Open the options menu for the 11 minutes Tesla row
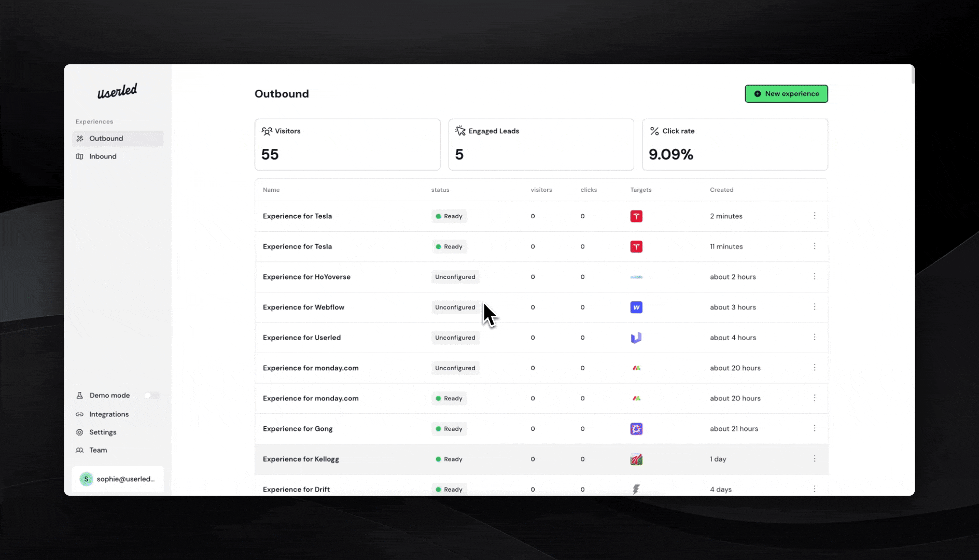The image size is (979, 560). pos(815,246)
